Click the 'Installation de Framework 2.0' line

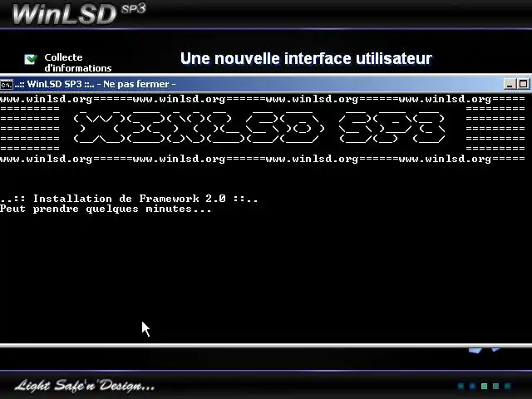pos(129,199)
